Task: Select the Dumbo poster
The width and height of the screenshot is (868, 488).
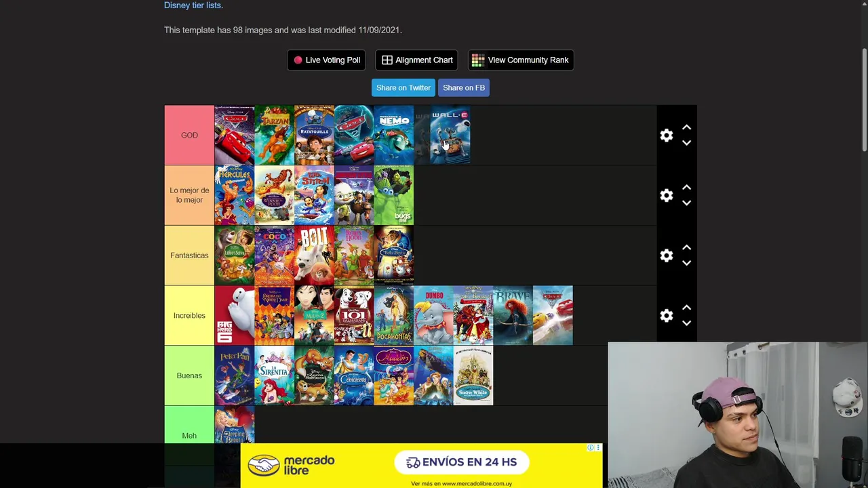Action: (x=434, y=315)
